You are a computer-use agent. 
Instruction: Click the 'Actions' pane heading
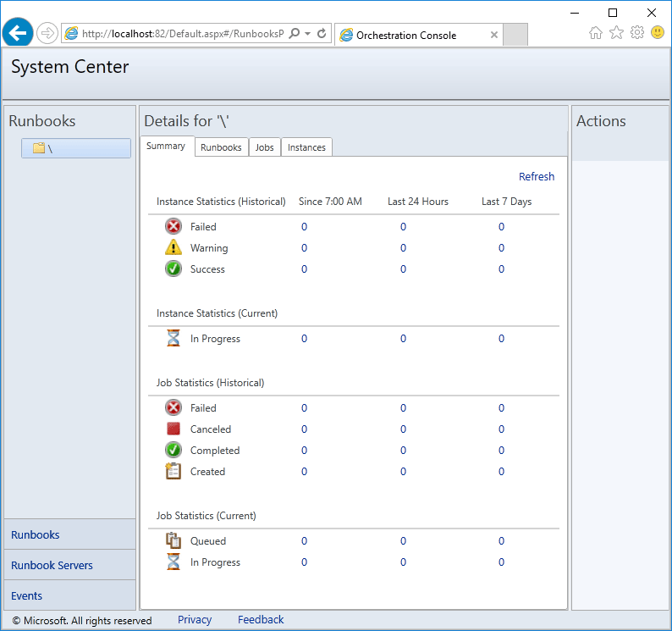(x=601, y=121)
